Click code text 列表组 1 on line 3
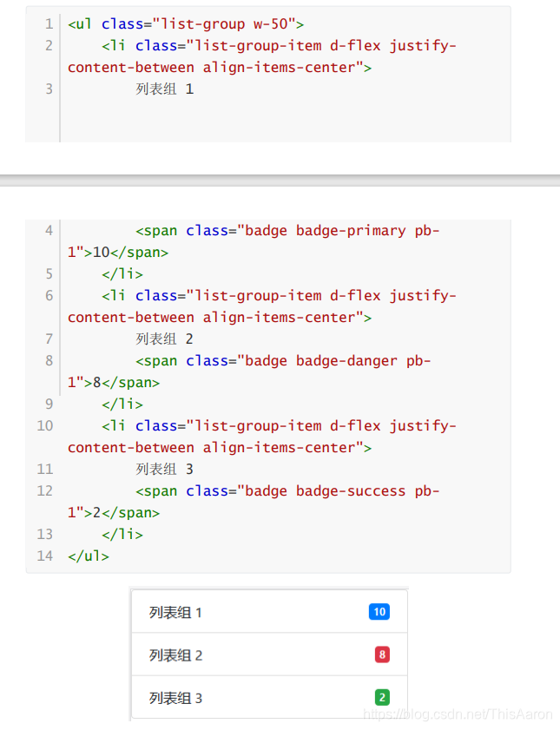Screen dimensions: 560x730 coord(165,89)
